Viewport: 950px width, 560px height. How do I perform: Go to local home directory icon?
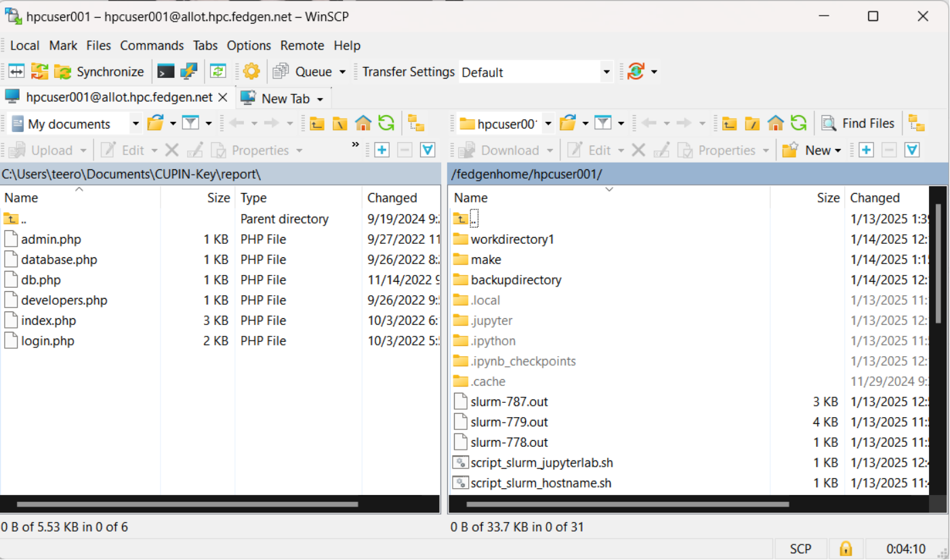[x=363, y=123]
